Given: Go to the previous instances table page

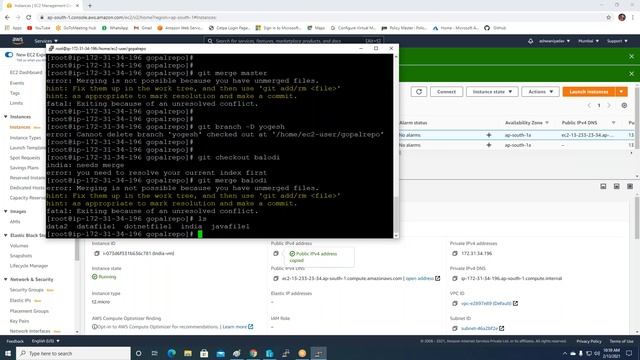Looking at the screenshot, I should pos(589,105).
